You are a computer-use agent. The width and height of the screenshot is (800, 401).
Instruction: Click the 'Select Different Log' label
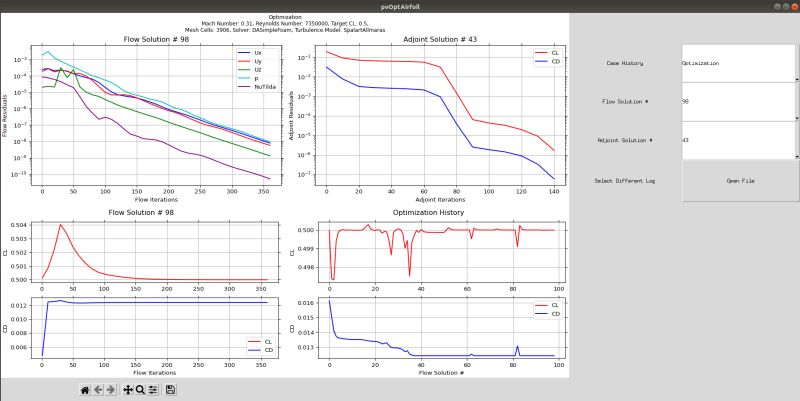pos(624,181)
